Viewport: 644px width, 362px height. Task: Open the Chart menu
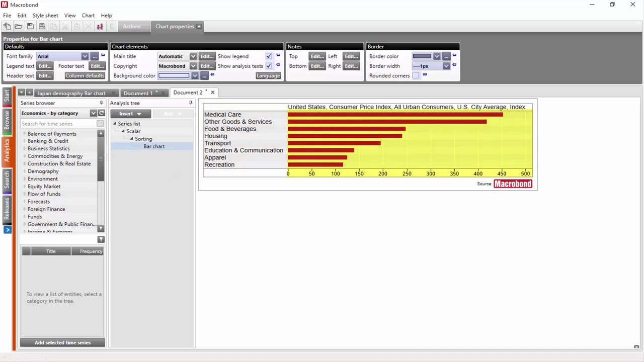click(88, 16)
